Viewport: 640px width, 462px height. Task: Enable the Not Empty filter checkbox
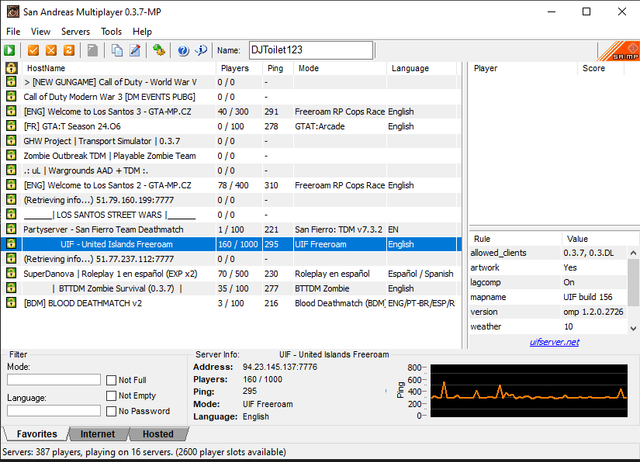111,396
